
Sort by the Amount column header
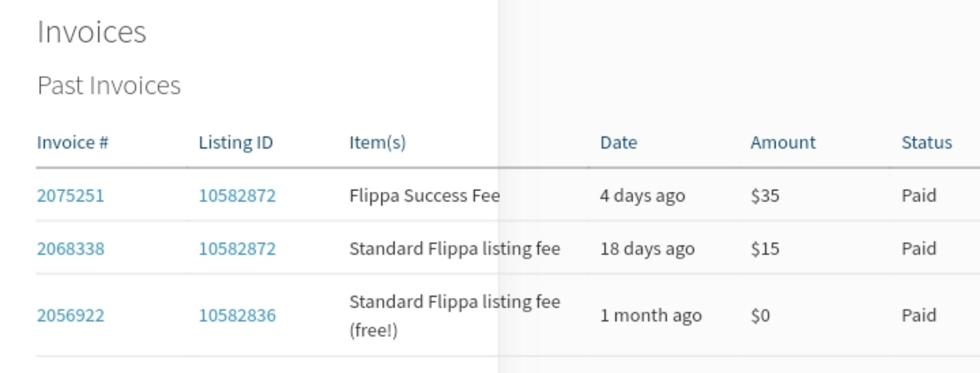pos(783,143)
